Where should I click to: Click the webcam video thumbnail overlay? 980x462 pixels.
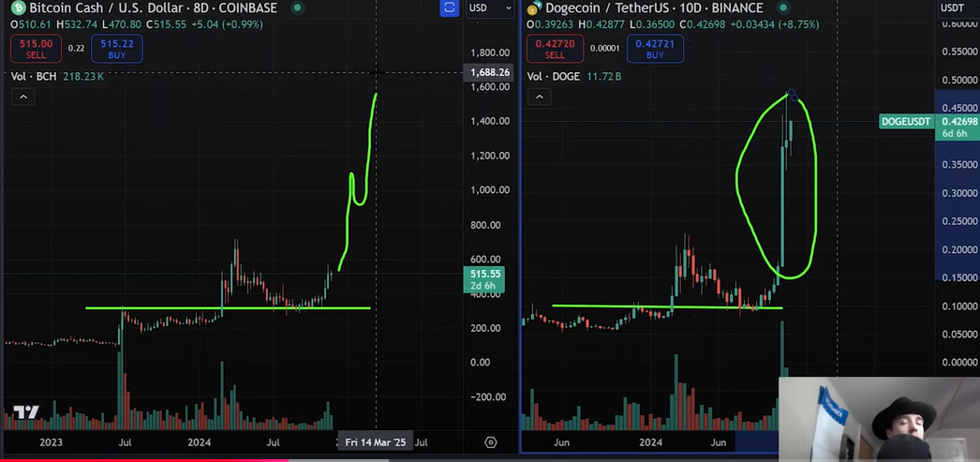[879, 419]
